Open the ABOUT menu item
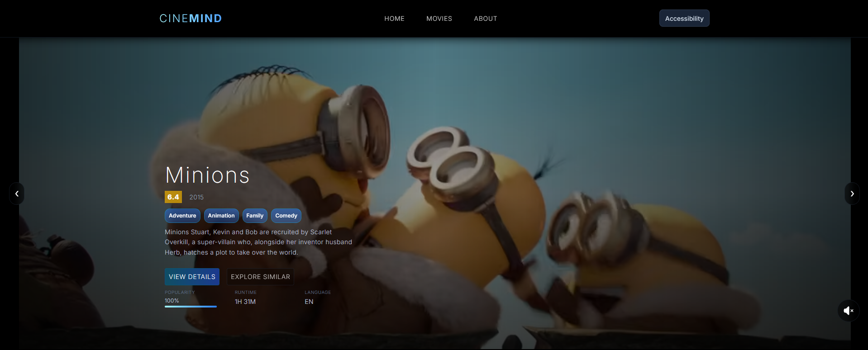Viewport: 868px width, 350px height. [486, 19]
